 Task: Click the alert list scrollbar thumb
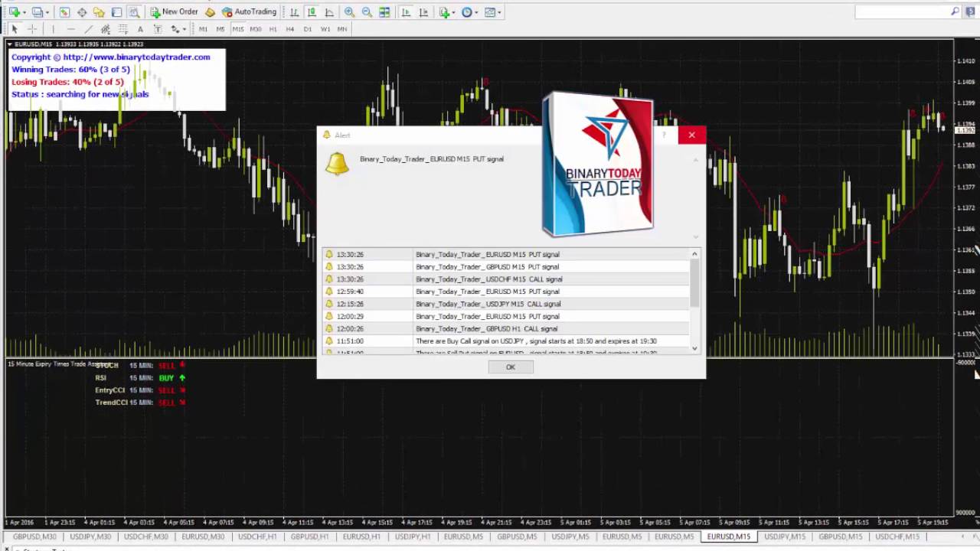coord(695,283)
